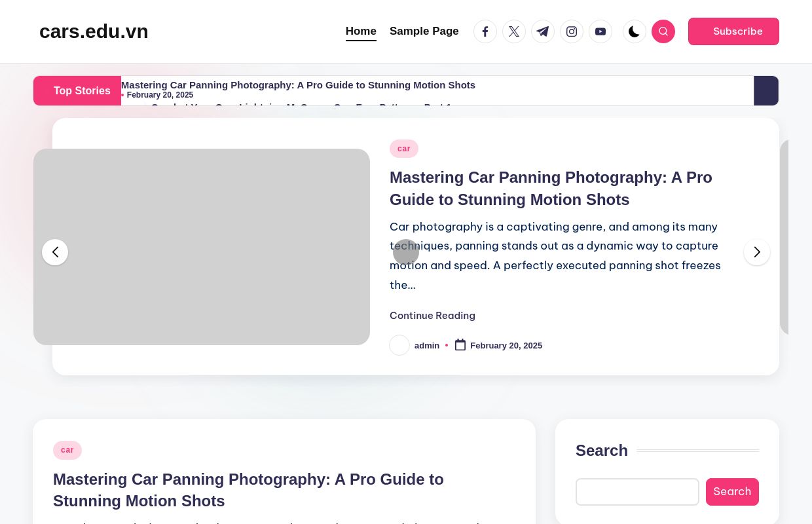Image resolution: width=812 pixels, height=524 pixels.
Task: Go to the Home menu item
Action: click(x=361, y=31)
